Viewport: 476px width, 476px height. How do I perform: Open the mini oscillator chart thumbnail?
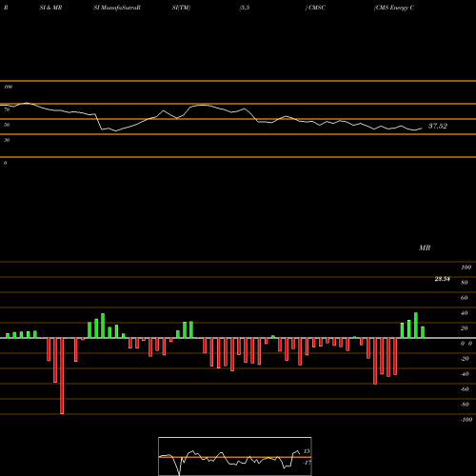tap(235, 456)
